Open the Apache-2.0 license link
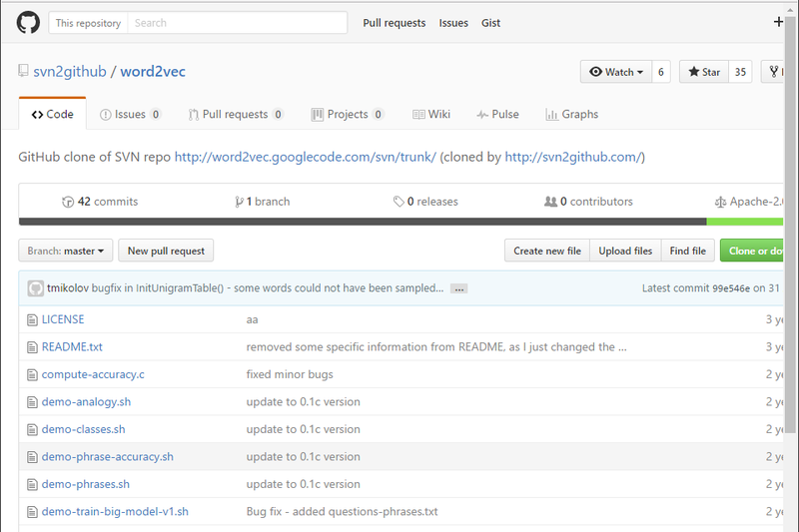Viewport: 799px width, 532px height. tap(749, 202)
